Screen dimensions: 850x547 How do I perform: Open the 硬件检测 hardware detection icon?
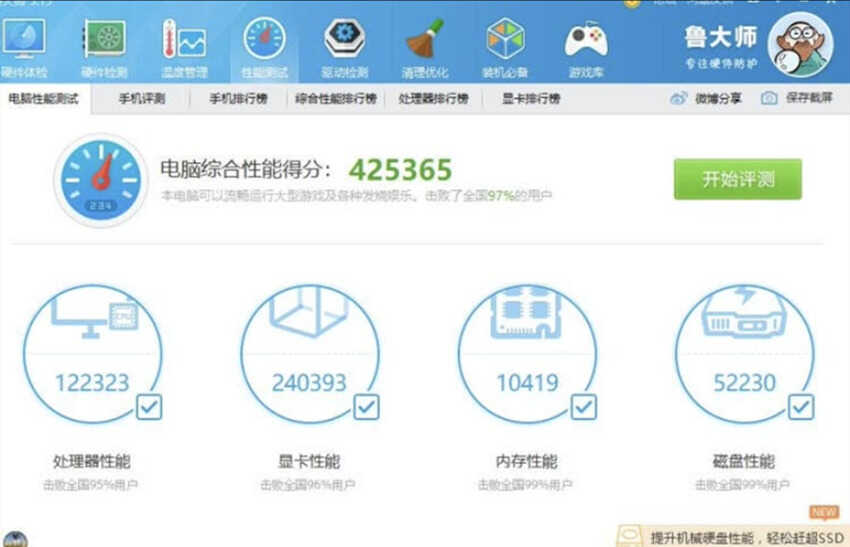(x=104, y=38)
